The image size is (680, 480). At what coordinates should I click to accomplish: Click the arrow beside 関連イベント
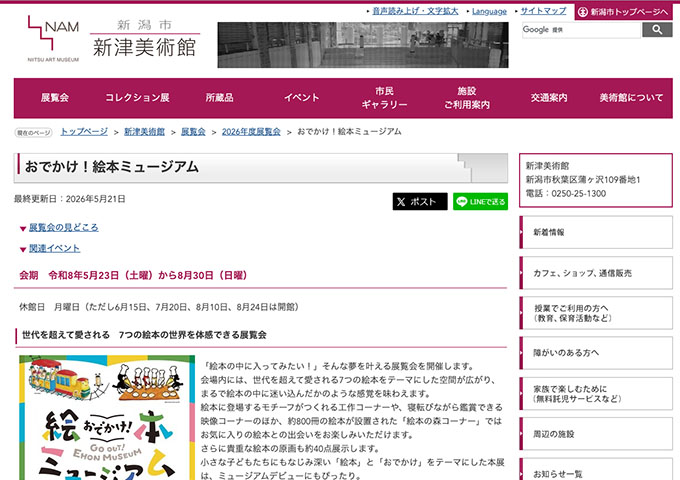click(x=23, y=249)
